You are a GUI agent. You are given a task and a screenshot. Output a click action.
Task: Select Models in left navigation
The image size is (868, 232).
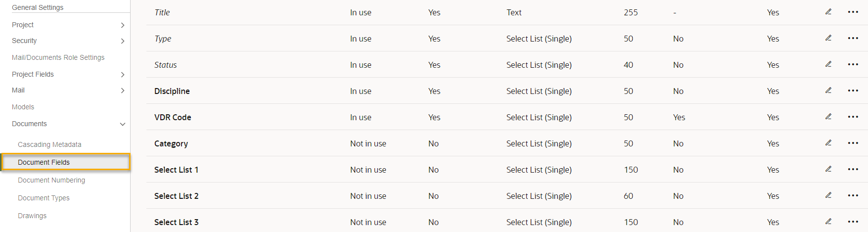(23, 107)
